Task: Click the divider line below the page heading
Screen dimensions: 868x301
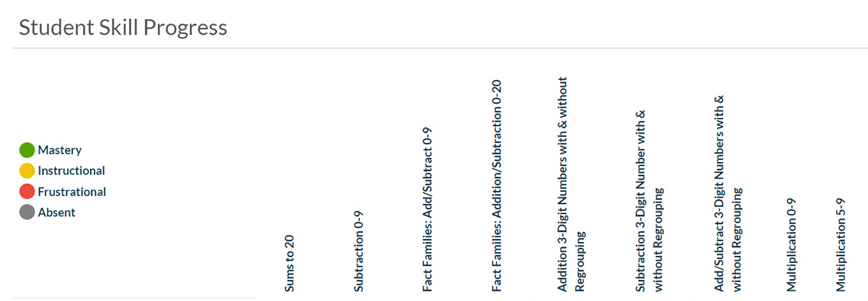Action: pyautogui.click(x=440, y=48)
